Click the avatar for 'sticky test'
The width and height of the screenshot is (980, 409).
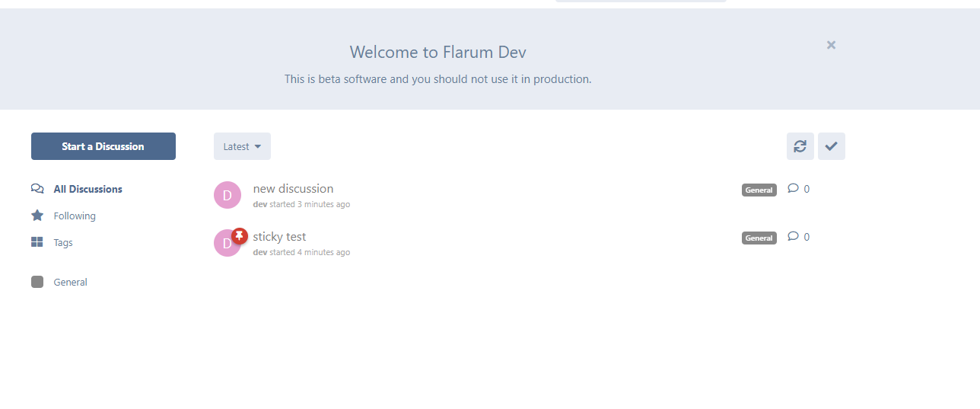click(x=226, y=244)
